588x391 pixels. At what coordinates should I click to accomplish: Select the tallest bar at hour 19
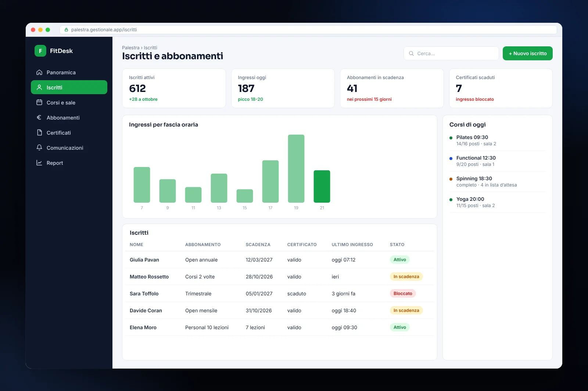(x=296, y=168)
